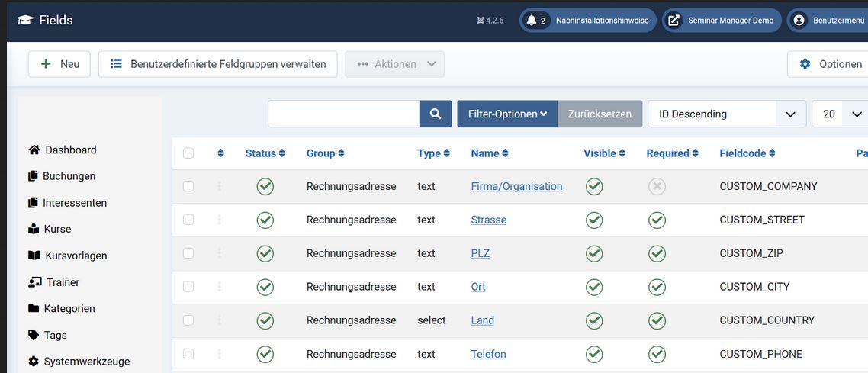Toggle Required status for the Telefon field
The height and width of the screenshot is (373, 868).
(657, 354)
